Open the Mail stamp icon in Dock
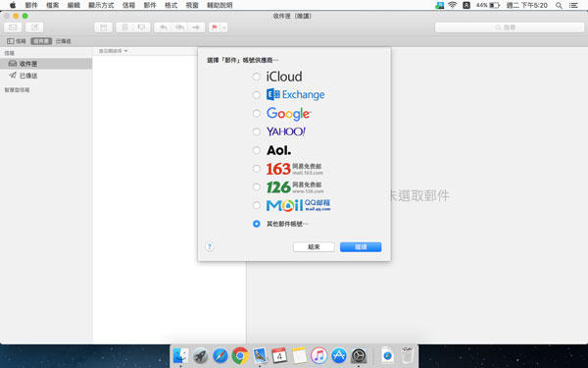This screenshot has height=368, width=588. (260, 355)
